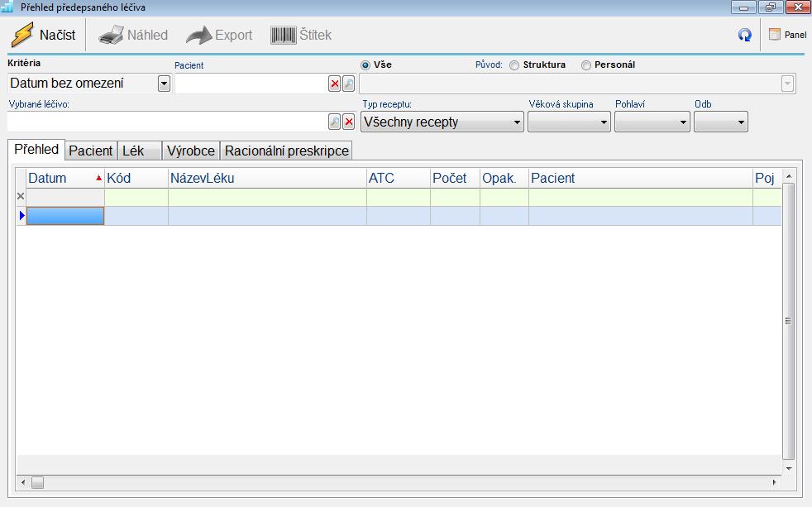
Task: Click the vertical scrollbar up arrow
Action: (x=789, y=176)
